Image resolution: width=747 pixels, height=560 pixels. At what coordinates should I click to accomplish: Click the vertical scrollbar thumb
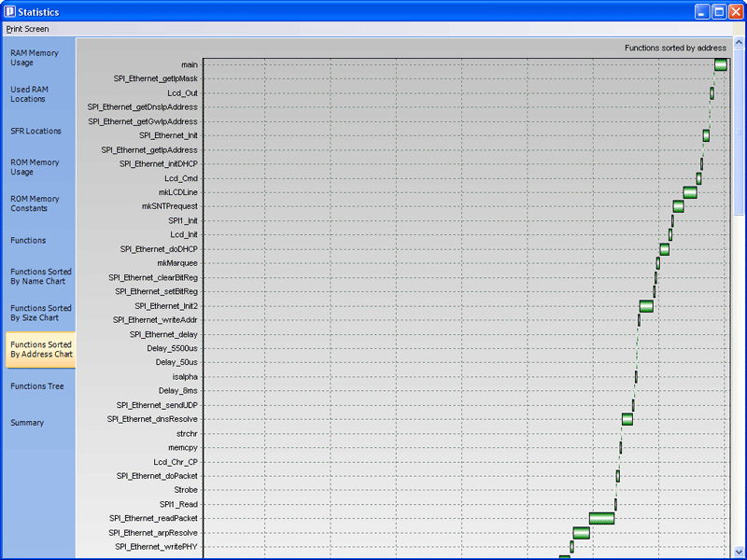[x=739, y=132]
